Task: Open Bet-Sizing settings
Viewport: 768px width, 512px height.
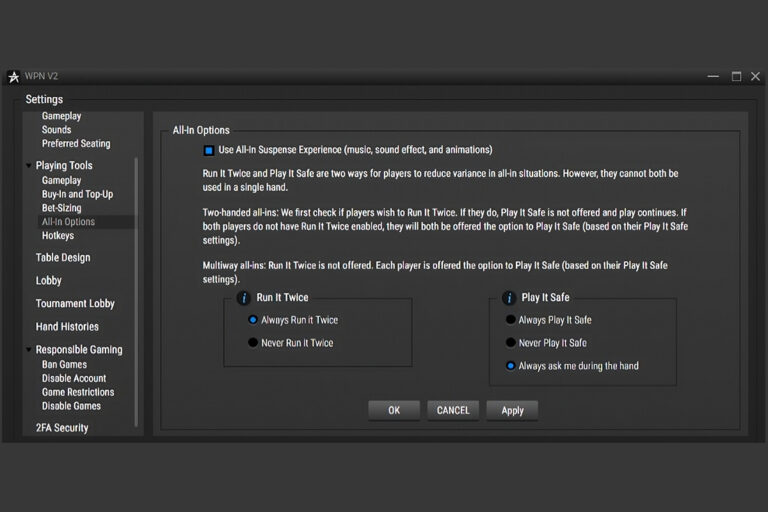Action: point(61,208)
